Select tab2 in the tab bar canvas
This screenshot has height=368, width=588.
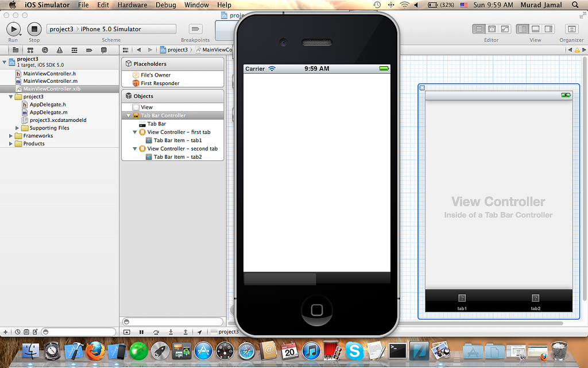pos(535,301)
